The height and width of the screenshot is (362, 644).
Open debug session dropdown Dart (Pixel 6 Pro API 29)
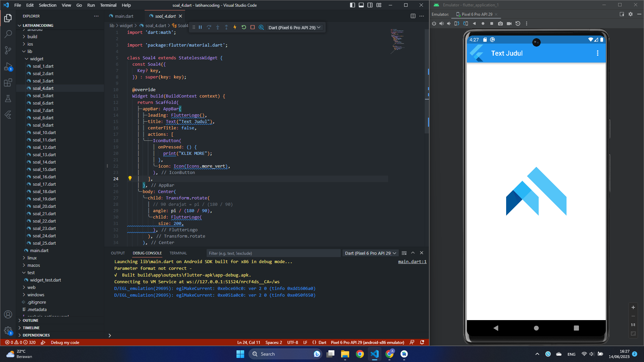click(294, 27)
